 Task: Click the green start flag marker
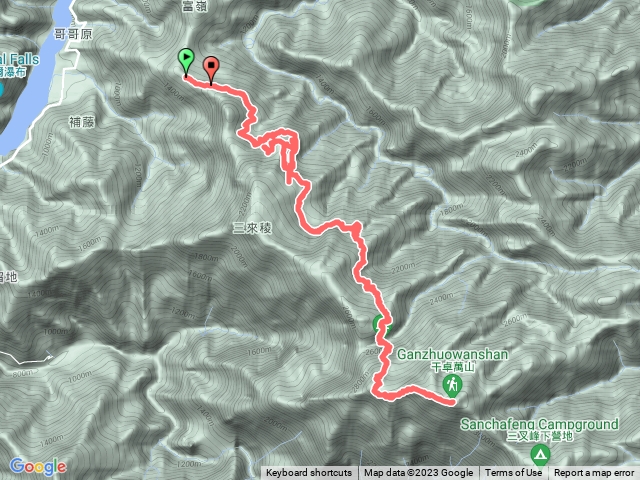186,61
